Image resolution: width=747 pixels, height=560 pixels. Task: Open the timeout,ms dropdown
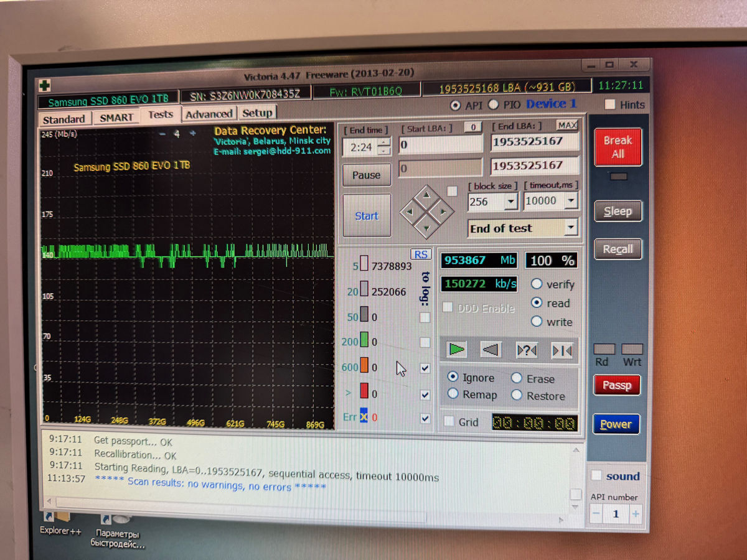point(570,201)
